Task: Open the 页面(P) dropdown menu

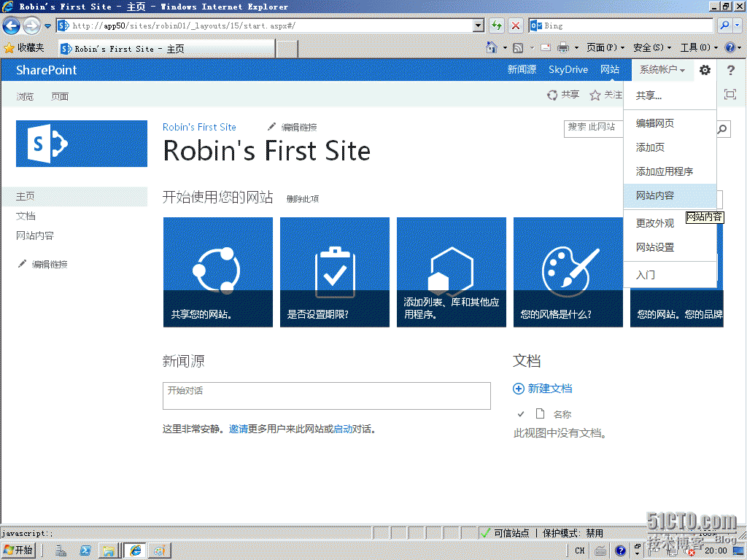Action: (x=605, y=47)
